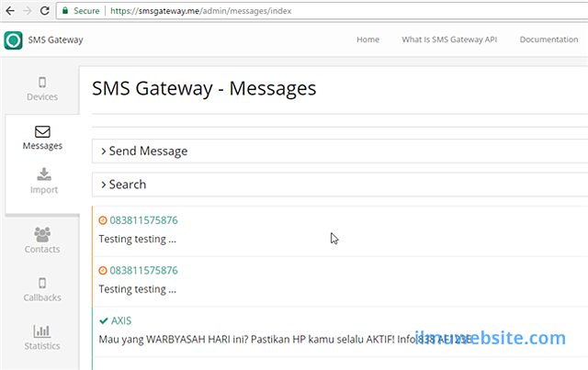
Task: Open Documentation in top navigation
Action: pos(548,39)
